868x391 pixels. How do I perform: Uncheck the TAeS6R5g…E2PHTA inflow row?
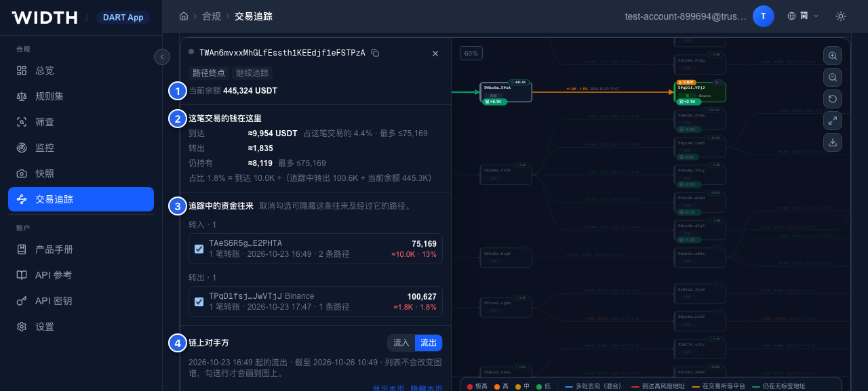point(199,249)
